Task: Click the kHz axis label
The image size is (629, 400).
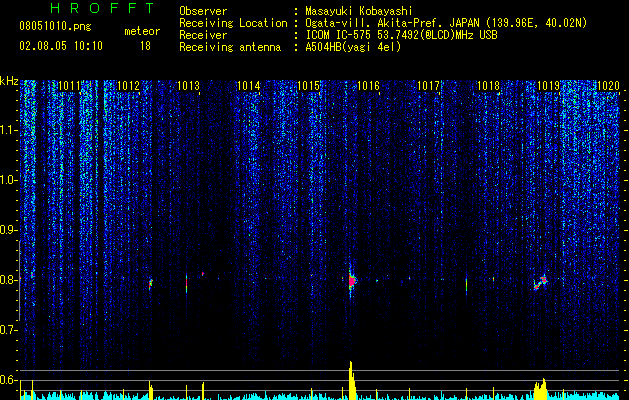Action: 9,81
